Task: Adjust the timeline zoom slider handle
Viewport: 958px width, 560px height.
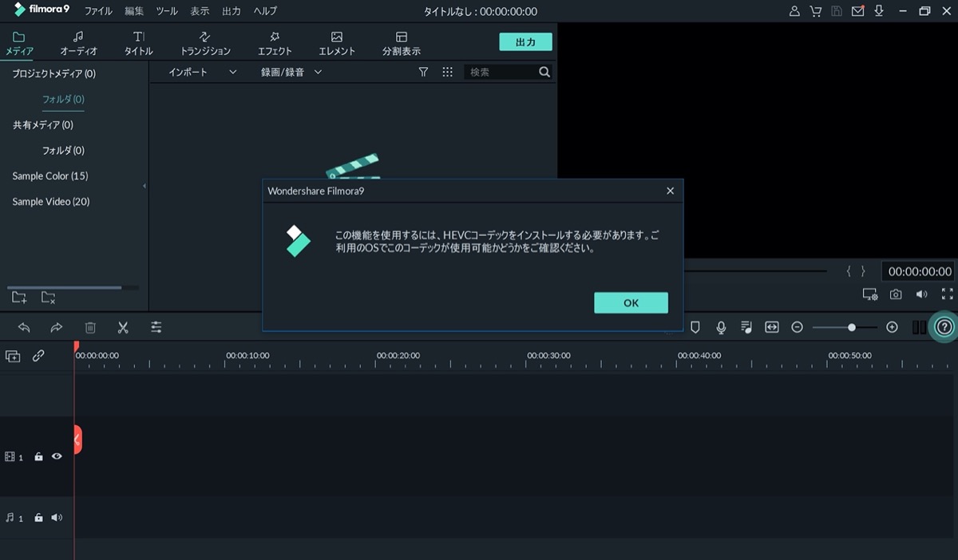Action: (x=852, y=327)
